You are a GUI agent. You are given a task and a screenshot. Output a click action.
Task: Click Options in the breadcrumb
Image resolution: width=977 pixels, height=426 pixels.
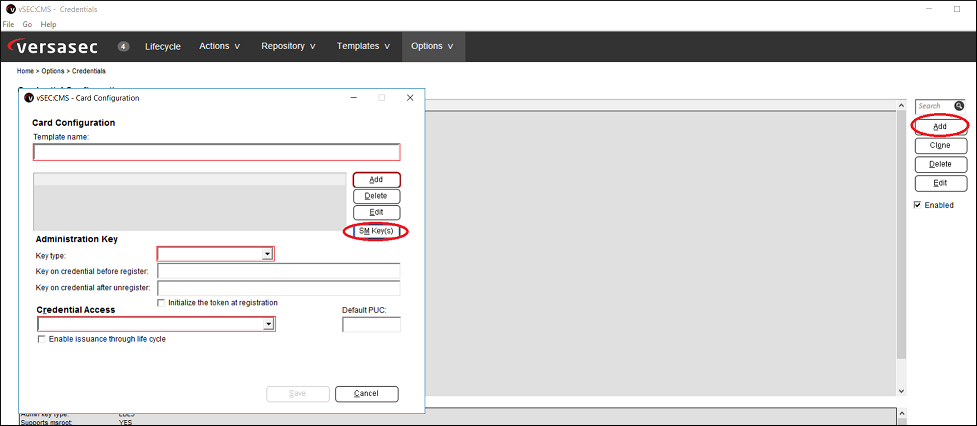pos(53,72)
